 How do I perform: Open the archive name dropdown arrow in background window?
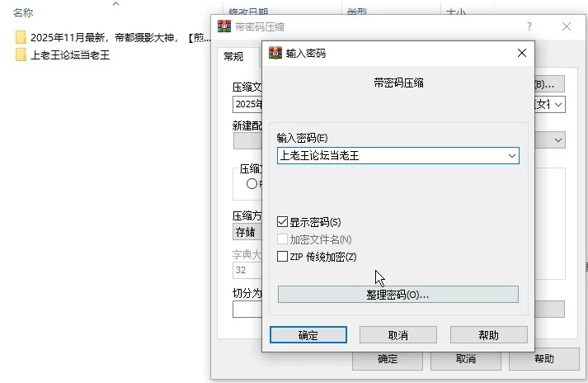pyautogui.click(x=558, y=104)
